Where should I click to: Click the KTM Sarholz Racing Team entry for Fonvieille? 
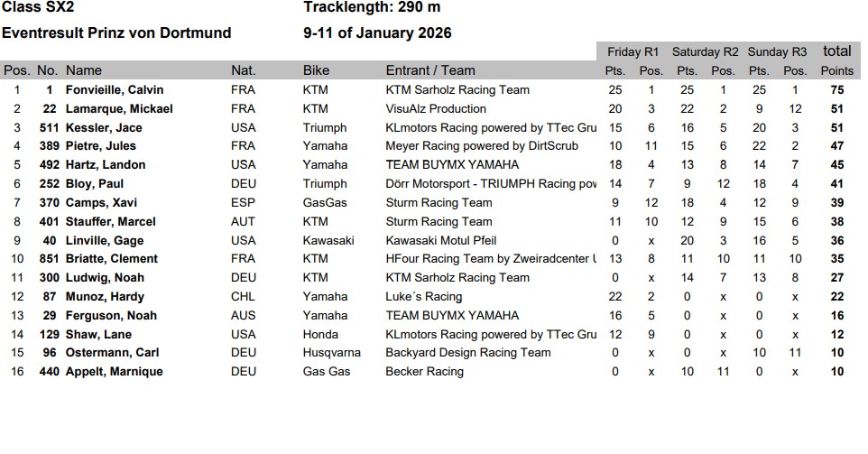tap(457, 90)
